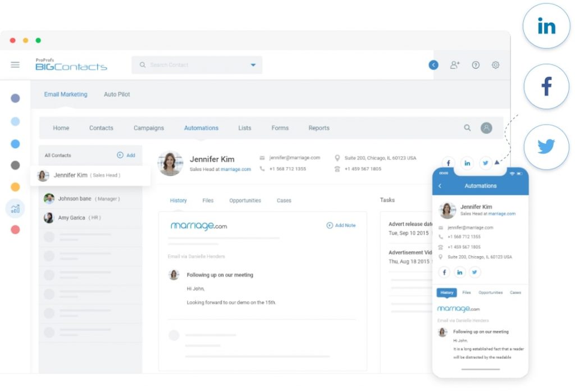The height and width of the screenshot is (392, 575).
Task: Open the Facebook icon in contact header
Action: click(448, 163)
